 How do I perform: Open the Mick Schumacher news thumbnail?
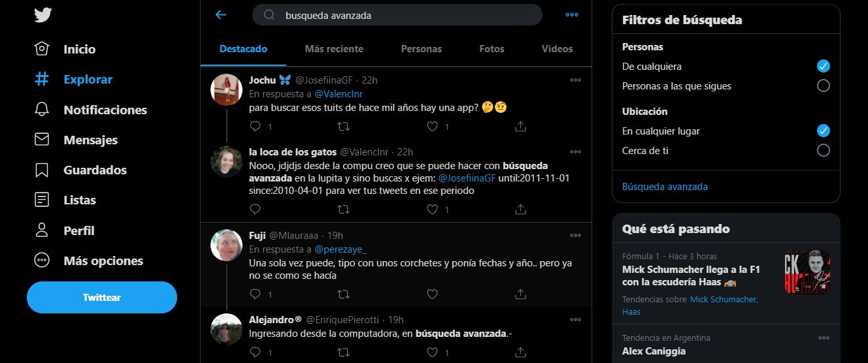pos(807,272)
